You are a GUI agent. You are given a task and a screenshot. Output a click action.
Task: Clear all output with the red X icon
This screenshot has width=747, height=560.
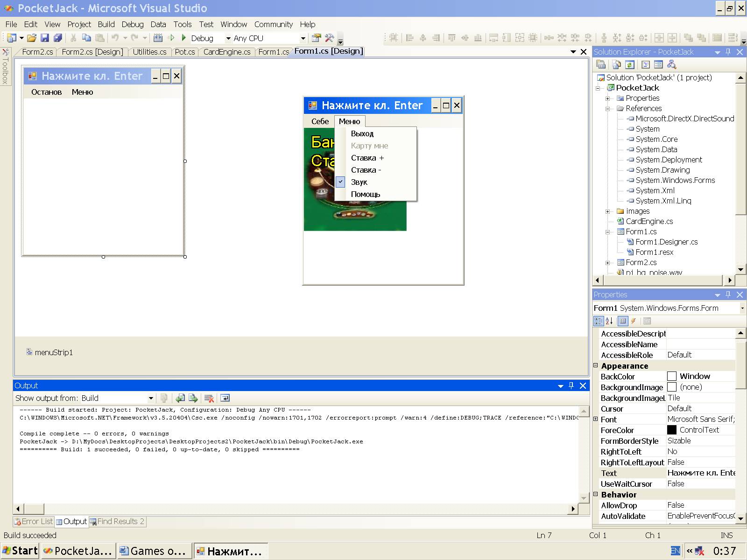pos(209,398)
